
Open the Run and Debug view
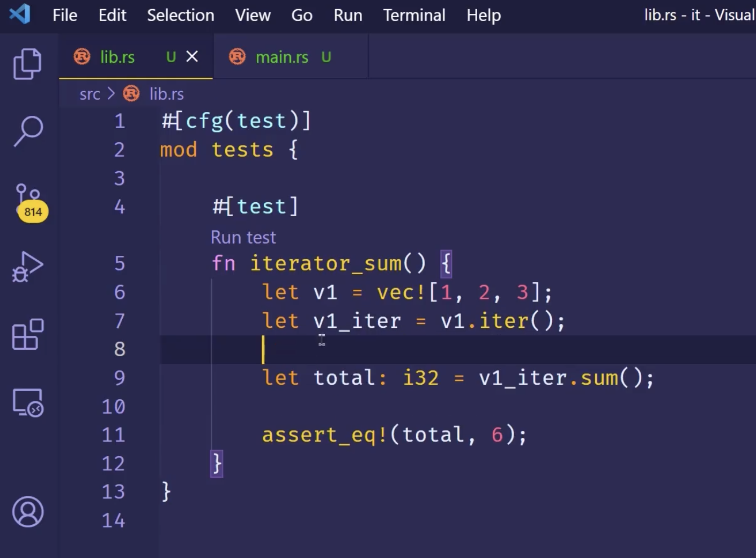pyautogui.click(x=27, y=267)
